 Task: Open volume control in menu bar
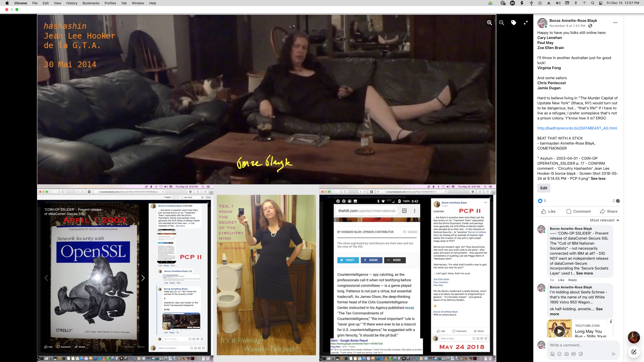tap(558, 3)
